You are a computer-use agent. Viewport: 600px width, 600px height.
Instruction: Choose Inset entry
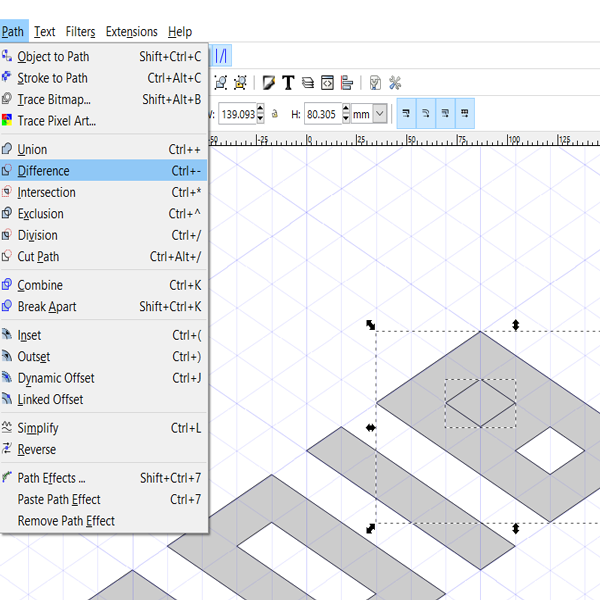pos(103,335)
